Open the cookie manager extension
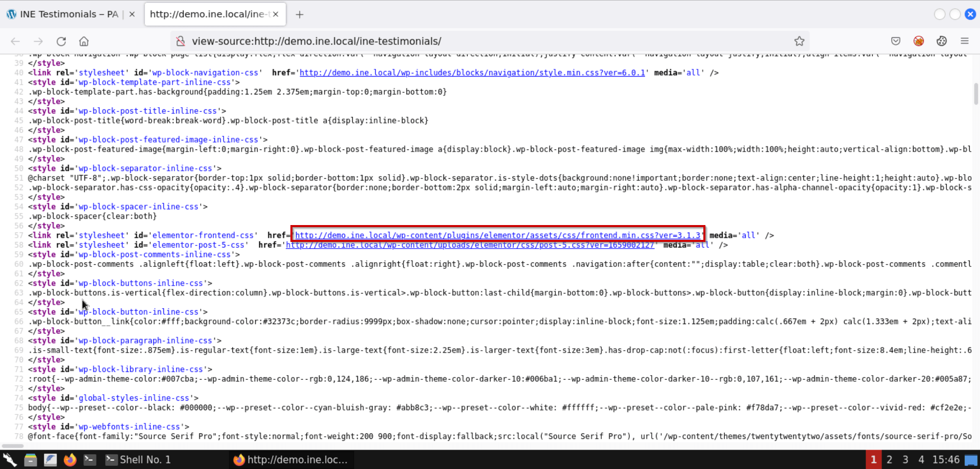This screenshot has height=469, width=980. [x=942, y=41]
